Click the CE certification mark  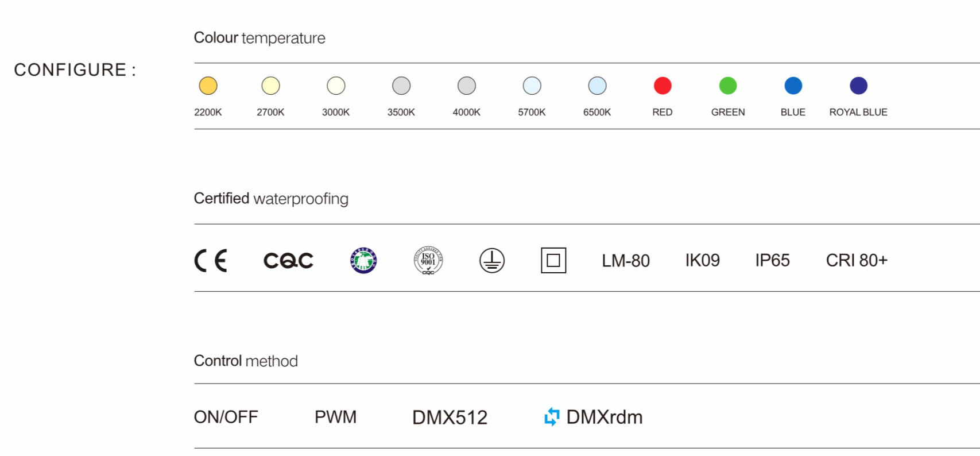point(211,261)
